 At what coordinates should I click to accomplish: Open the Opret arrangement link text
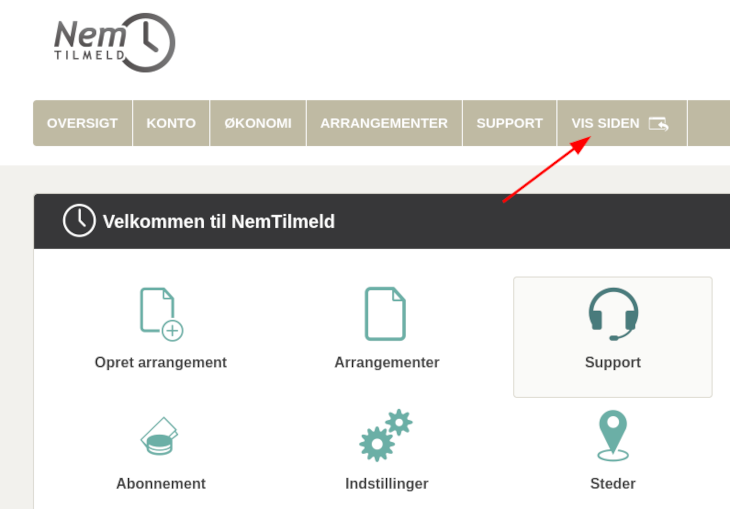tap(161, 362)
